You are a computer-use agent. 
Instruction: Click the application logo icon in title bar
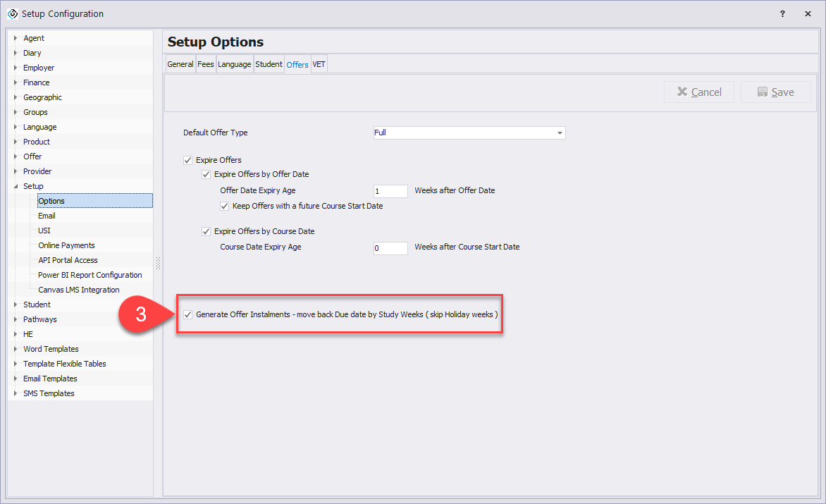click(x=12, y=13)
